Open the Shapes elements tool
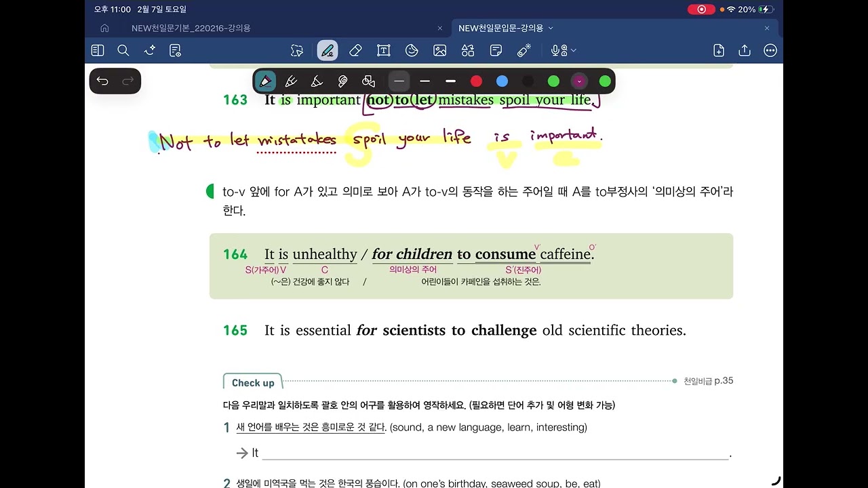 pyautogui.click(x=468, y=50)
